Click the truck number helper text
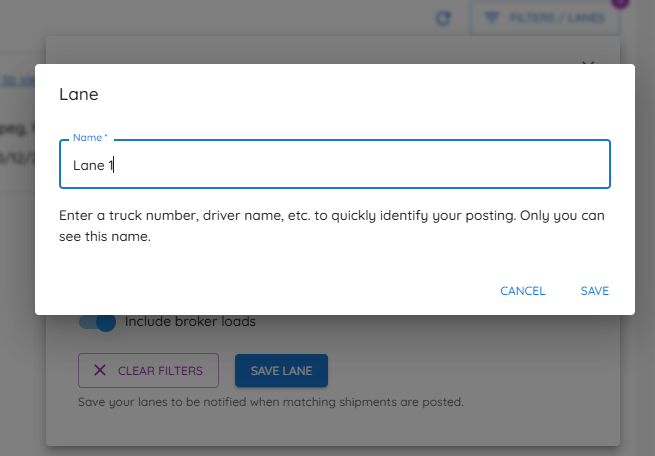The image size is (655, 456). (332, 226)
